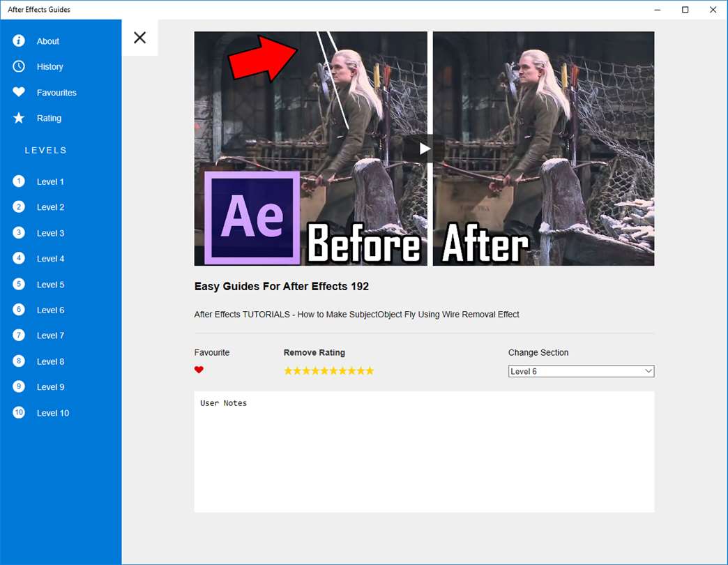Click the About info icon
728x565 pixels.
pyautogui.click(x=19, y=41)
